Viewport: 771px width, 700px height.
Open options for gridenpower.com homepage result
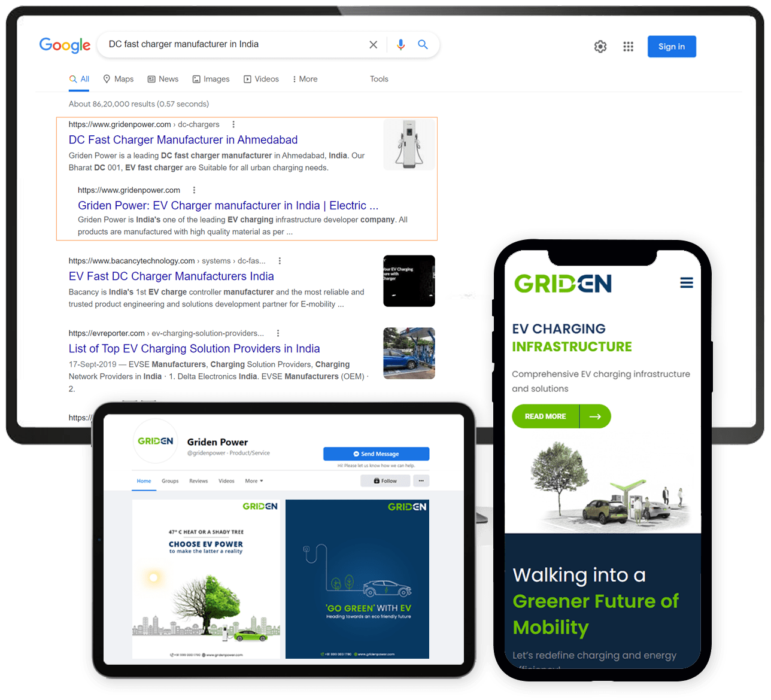point(194,190)
